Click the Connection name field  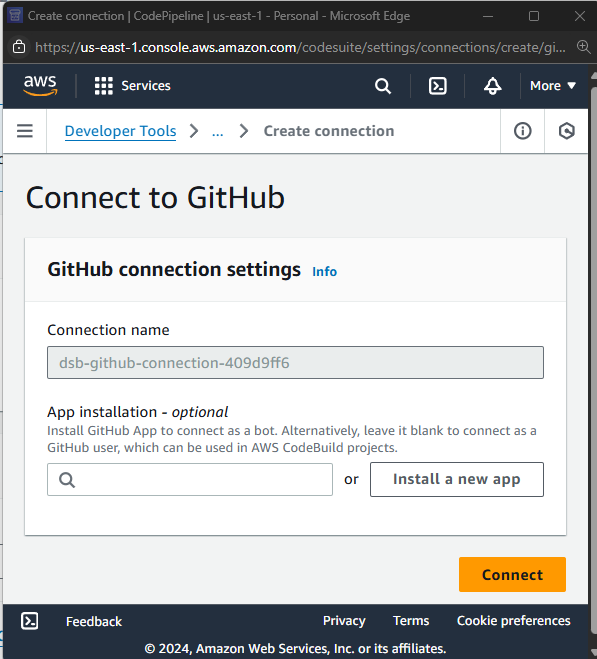coord(295,363)
